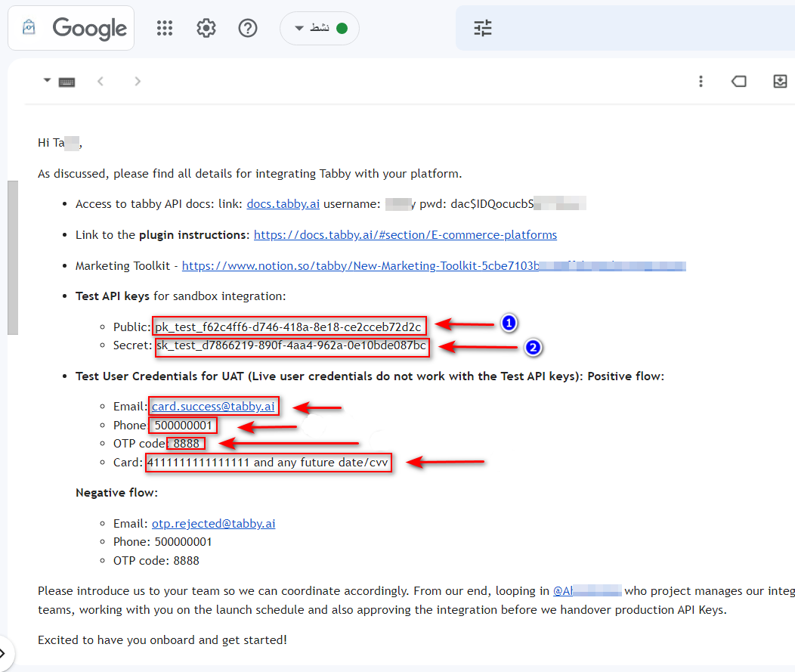795x672 pixels.
Task: Click card number 4111111111111111 text
Action: pyautogui.click(x=198, y=463)
